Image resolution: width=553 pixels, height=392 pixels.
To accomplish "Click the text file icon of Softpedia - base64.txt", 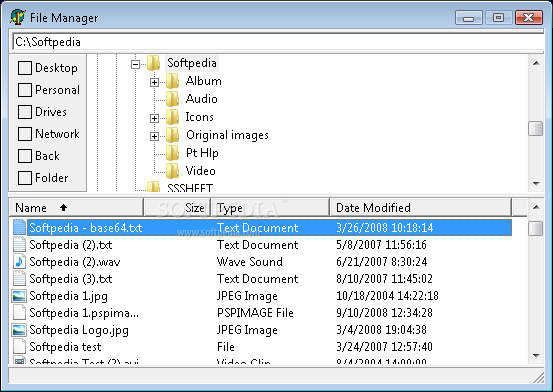I will click(x=19, y=227).
